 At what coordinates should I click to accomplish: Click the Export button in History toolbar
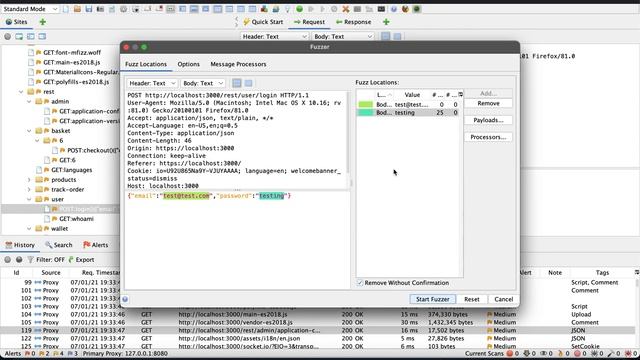pyautogui.click(x=81, y=260)
